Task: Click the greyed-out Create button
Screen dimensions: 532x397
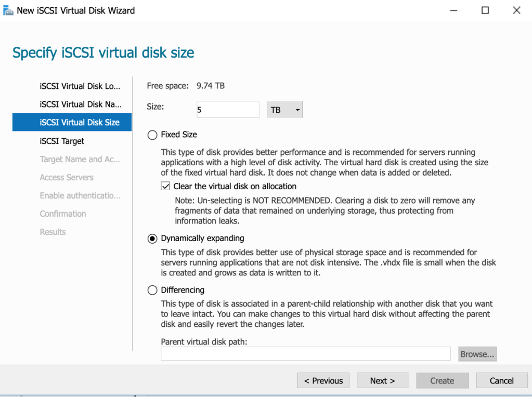Action: (x=442, y=380)
